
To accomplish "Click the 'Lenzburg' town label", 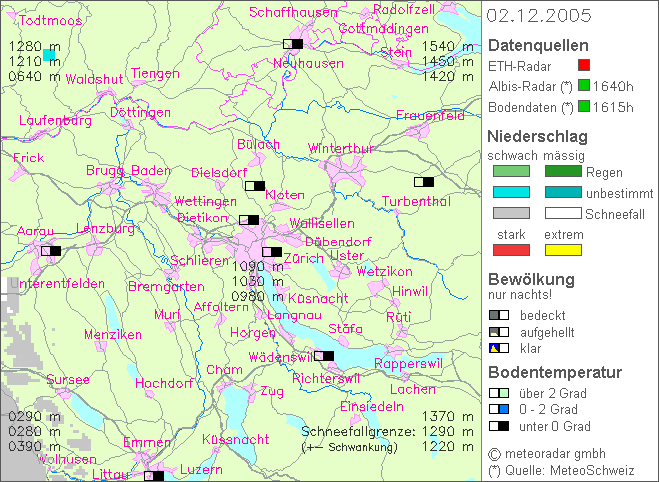I will point(105,229).
